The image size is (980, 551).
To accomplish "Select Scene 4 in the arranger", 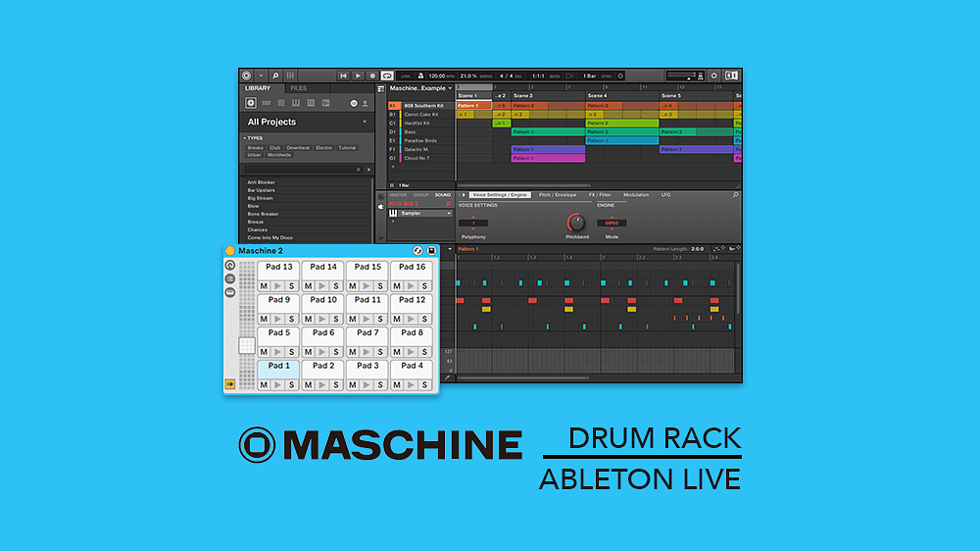I will tap(622, 96).
